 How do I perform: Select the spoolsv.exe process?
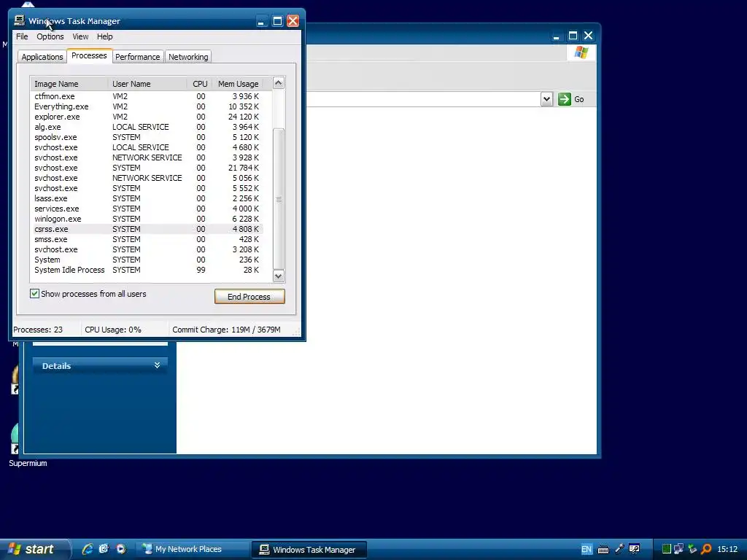(x=146, y=137)
